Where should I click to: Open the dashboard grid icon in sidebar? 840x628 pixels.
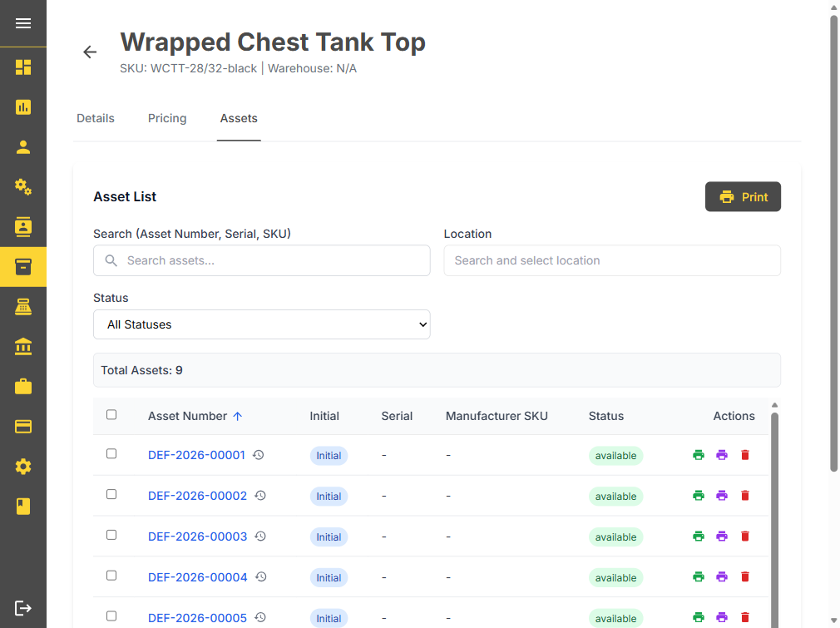23,67
